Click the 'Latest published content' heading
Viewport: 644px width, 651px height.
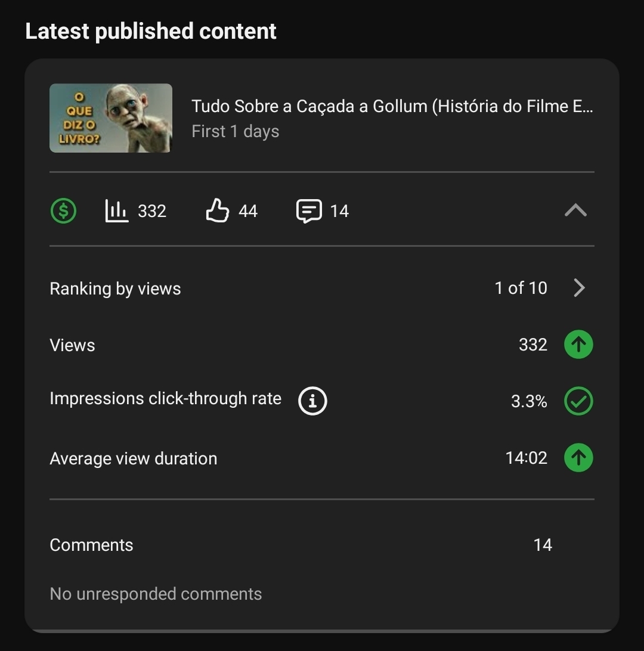(151, 31)
